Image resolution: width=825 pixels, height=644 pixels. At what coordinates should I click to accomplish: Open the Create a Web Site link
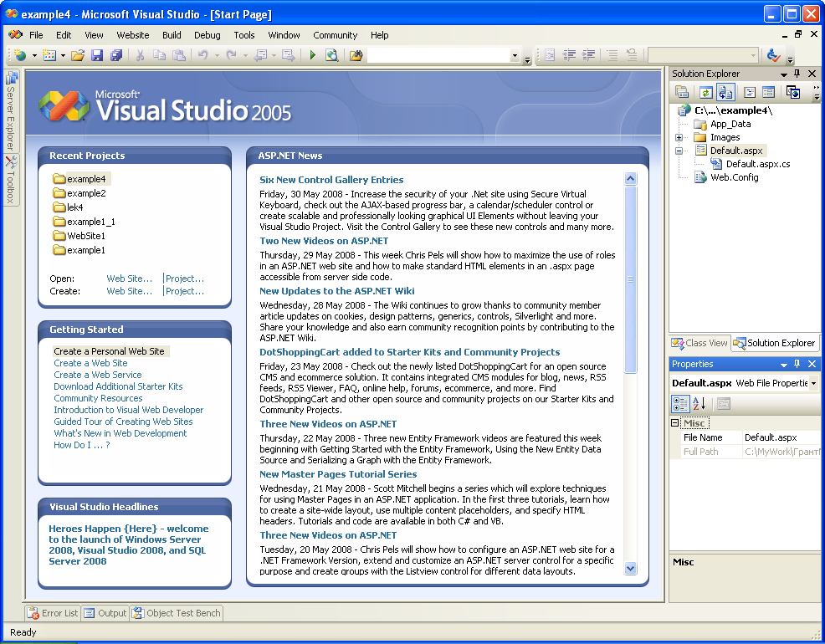(x=90, y=363)
